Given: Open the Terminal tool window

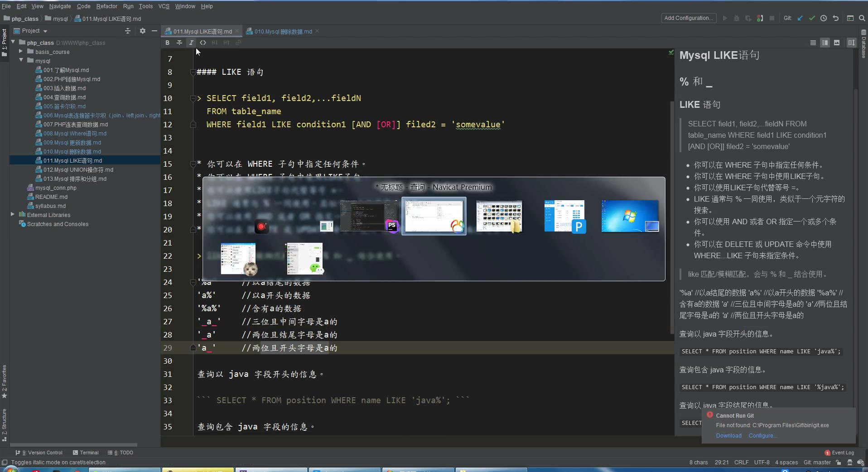Looking at the screenshot, I should [x=86, y=453].
